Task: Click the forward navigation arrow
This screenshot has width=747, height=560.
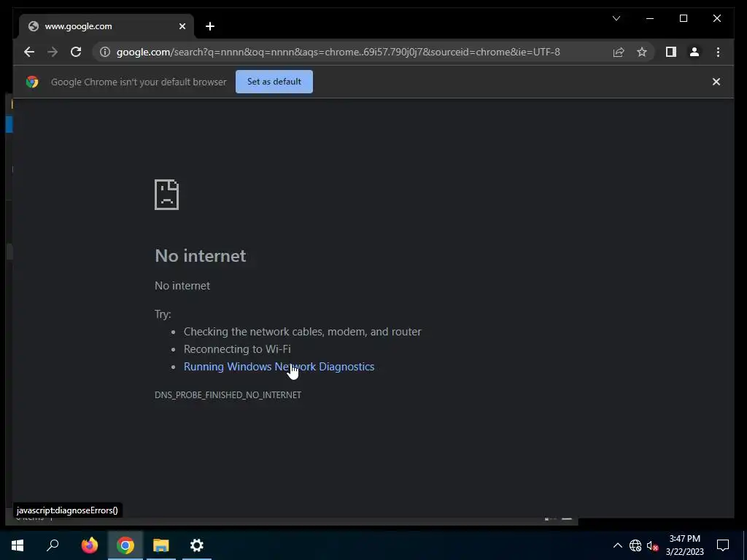Action: pyautogui.click(x=53, y=52)
